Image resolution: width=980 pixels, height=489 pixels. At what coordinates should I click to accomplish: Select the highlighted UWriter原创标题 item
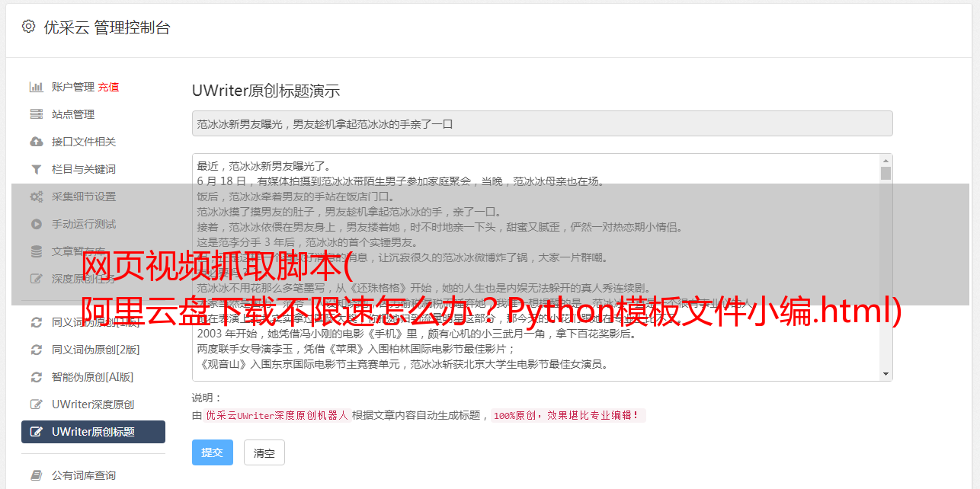point(93,432)
